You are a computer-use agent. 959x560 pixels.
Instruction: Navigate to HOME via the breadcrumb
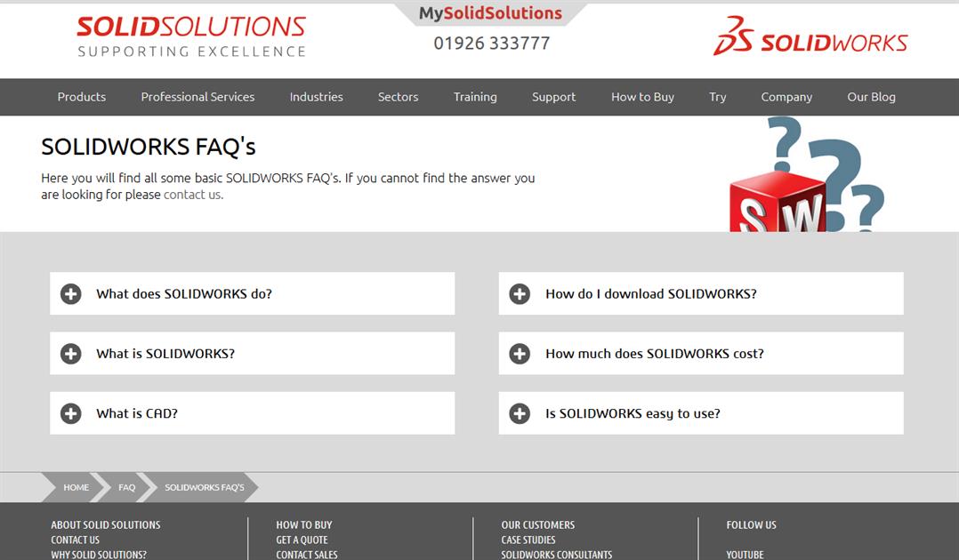[76, 487]
